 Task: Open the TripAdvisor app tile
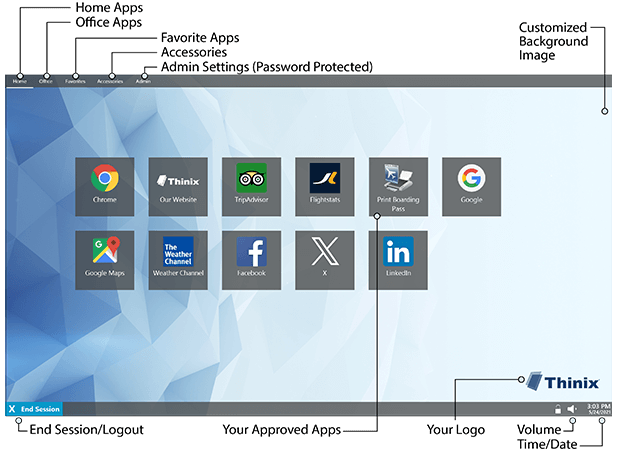click(x=251, y=187)
